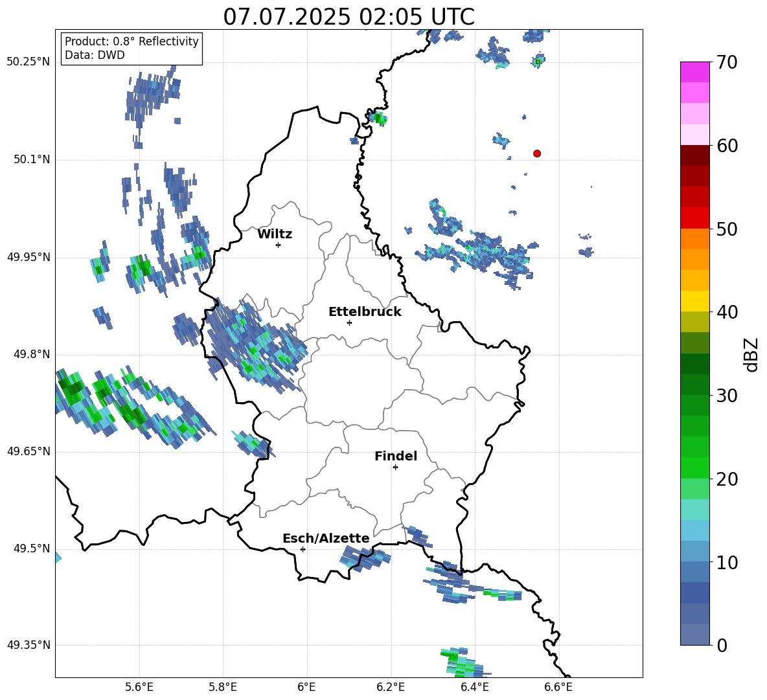Click the Findel station label

(x=396, y=456)
